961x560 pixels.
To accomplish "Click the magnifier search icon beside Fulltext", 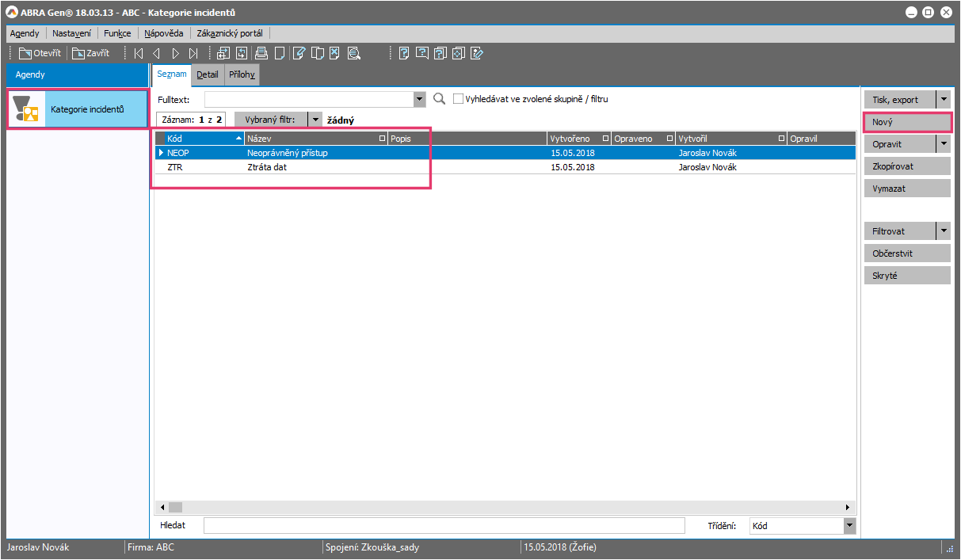I will (x=440, y=99).
